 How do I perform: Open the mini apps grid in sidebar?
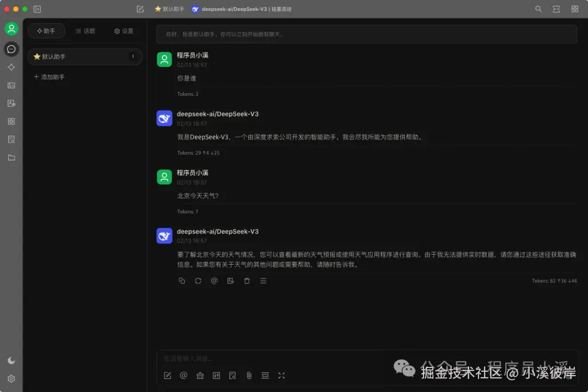pyautogui.click(x=11, y=121)
